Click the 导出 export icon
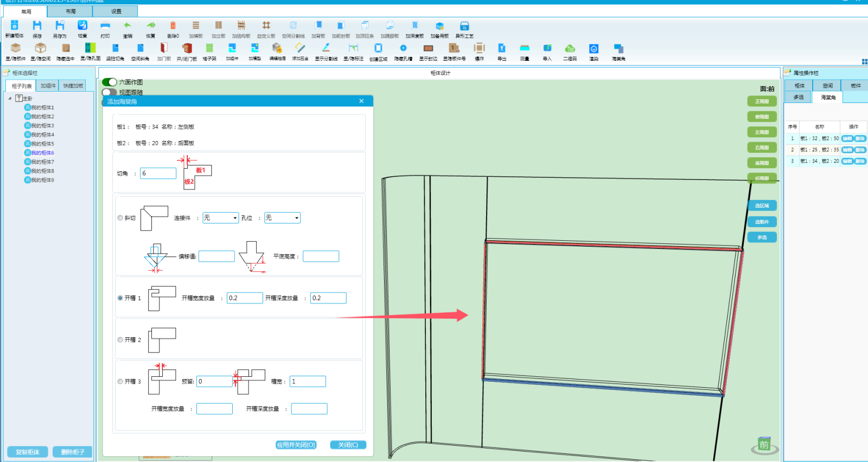The width and height of the screenshot is (868, 462). point(502,48)
